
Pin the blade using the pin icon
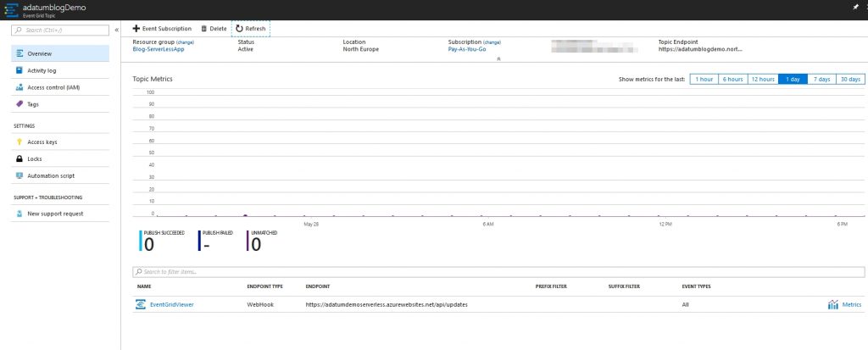(857, 7)
